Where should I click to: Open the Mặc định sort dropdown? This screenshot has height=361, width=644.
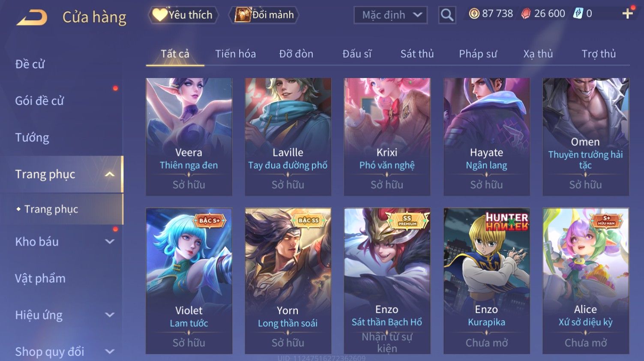click(x=390, y=15)
